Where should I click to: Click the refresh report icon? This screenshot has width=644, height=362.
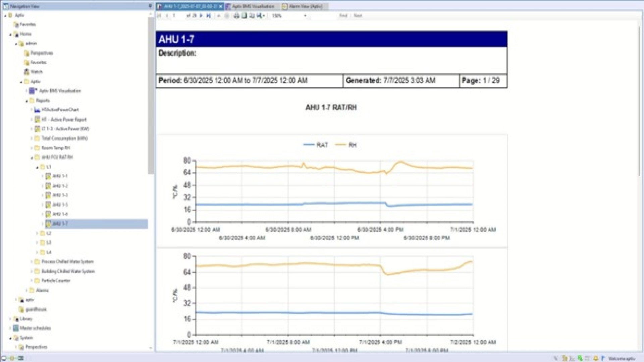coord(227,15)
